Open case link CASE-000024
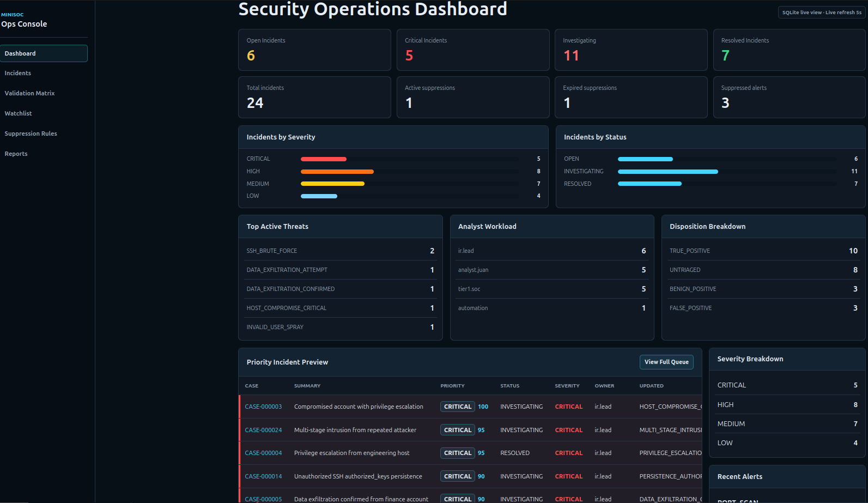Image resolution: width=868 pixels, height=503 pixels. point(263,430)
